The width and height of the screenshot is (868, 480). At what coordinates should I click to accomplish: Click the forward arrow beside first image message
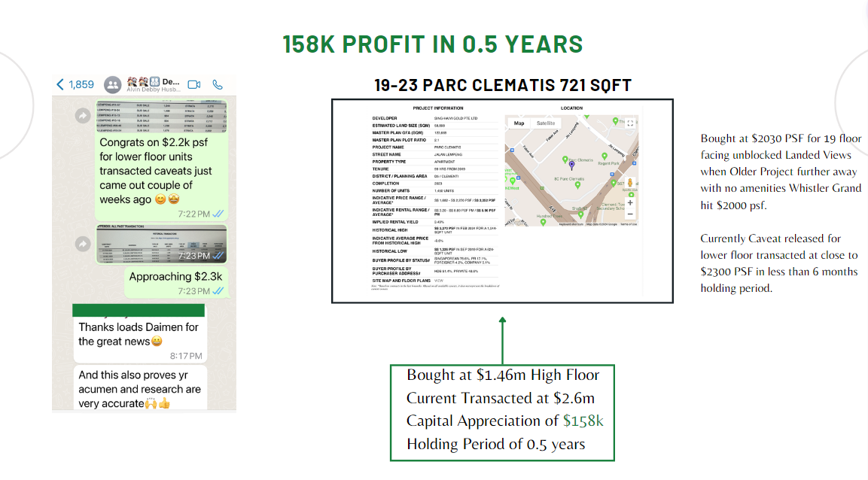[x=83, y=116]
